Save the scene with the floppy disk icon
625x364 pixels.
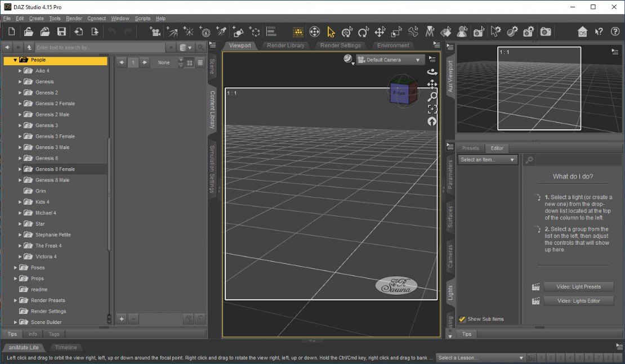point(61,32)
